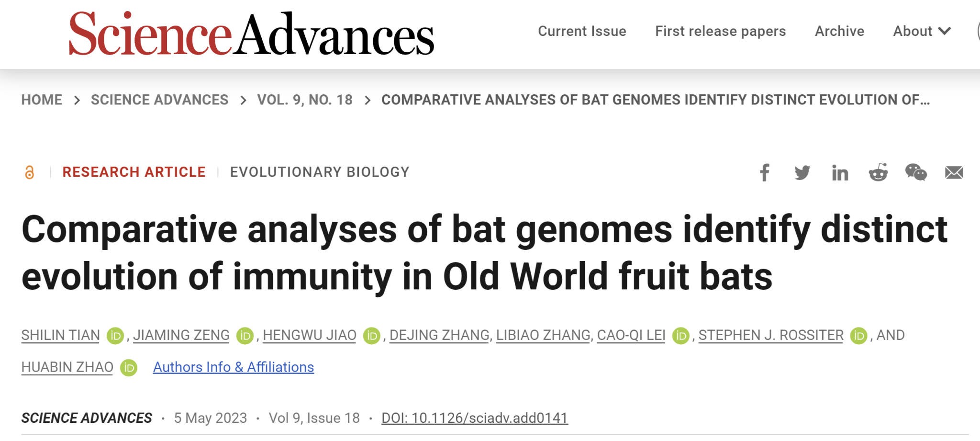Click the Science Advances logo
The width and height of the screenshot is (980, 441).
coord(252,34)
